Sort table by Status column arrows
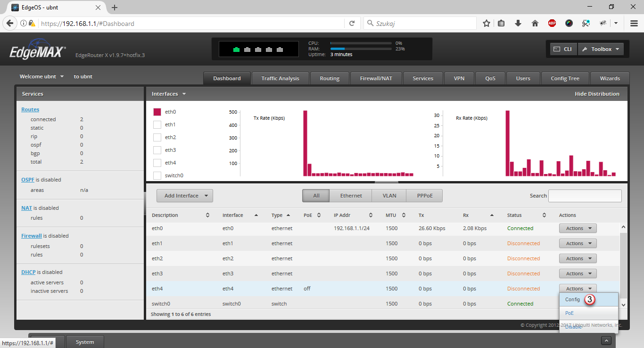644x348 pixels. [x=544, y=215]
